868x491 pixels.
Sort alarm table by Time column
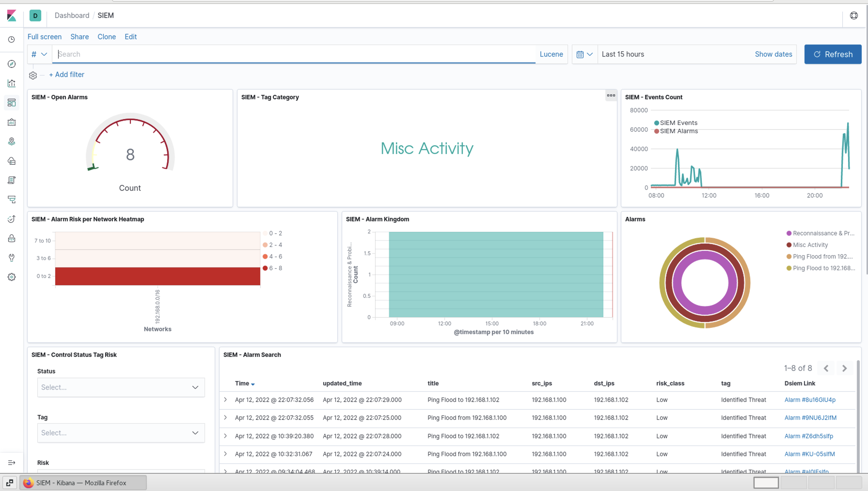coord(245,384)
